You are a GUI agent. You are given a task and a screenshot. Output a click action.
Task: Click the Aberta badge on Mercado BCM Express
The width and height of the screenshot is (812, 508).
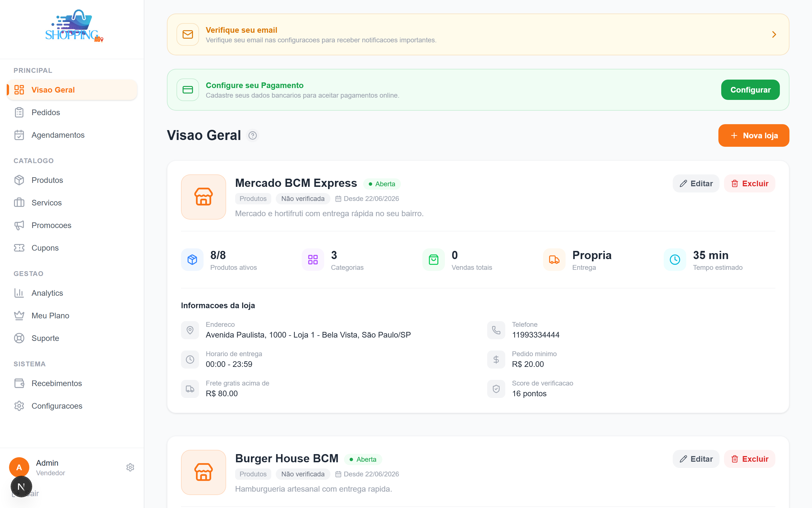(382, 184)
